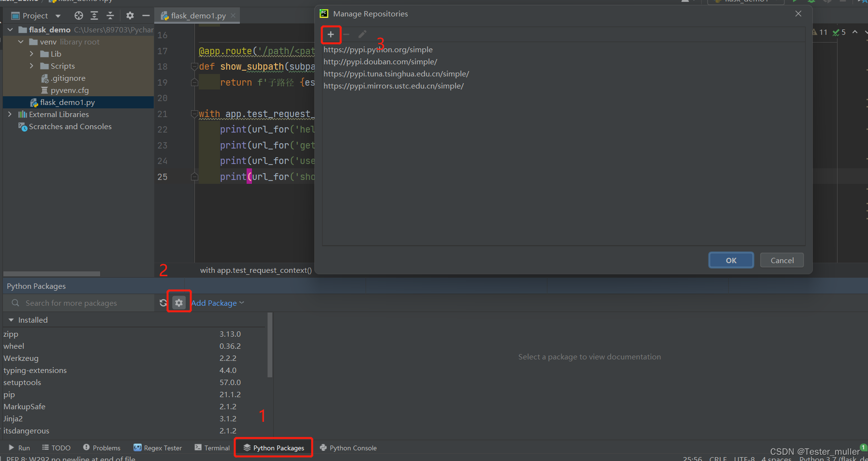868x461 pixels.
Task: Select the pypi.douban.com repository entry
Action: pos(380,61)
